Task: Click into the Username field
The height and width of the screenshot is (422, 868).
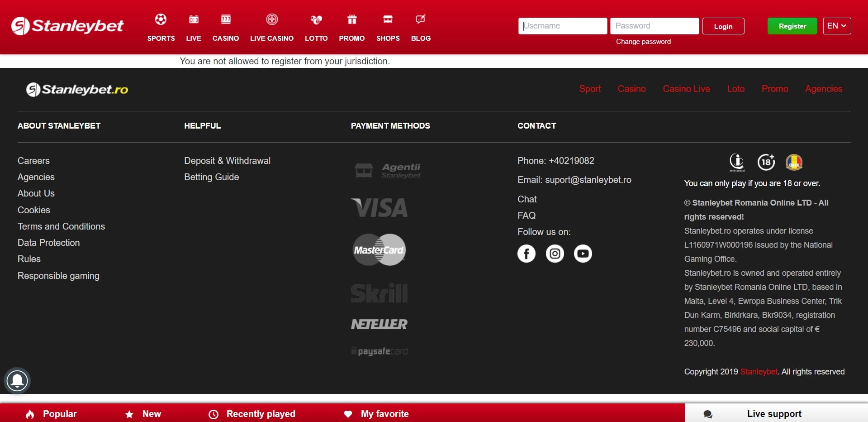Action: pos(563,26)
